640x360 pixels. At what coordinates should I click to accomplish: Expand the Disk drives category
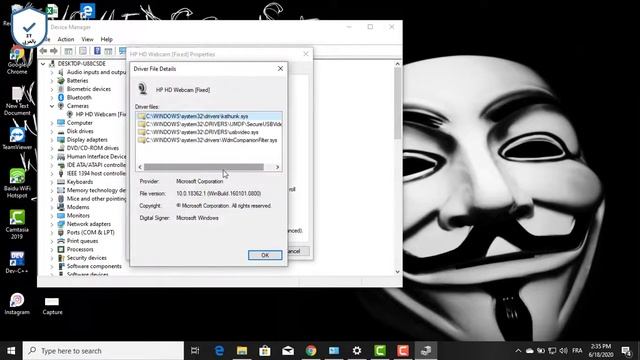pos(52,131)
